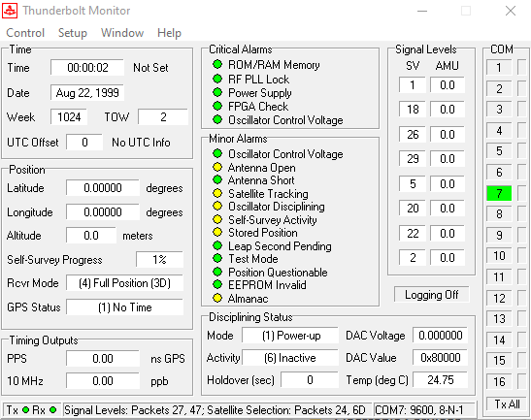This screenshot has width=531, height=420.
Task: Click the Week field showing 1024
Action: tap(69, 117)
